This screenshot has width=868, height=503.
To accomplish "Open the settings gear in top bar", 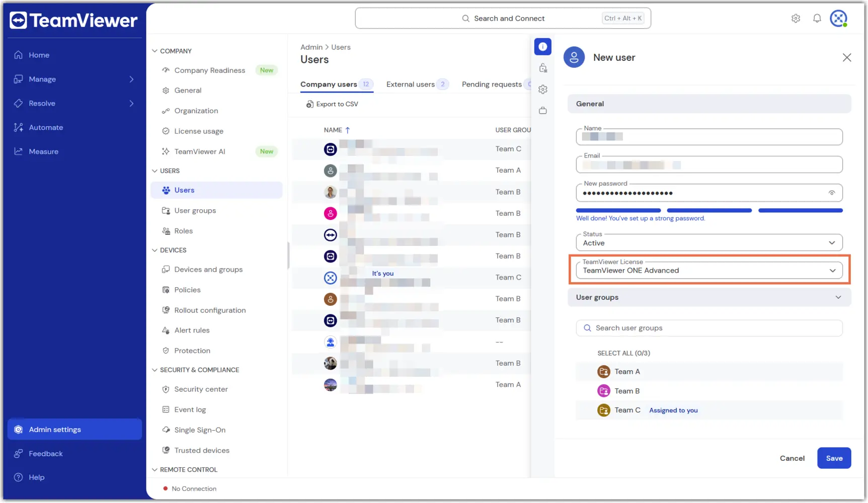I will (x=796, y=19).
